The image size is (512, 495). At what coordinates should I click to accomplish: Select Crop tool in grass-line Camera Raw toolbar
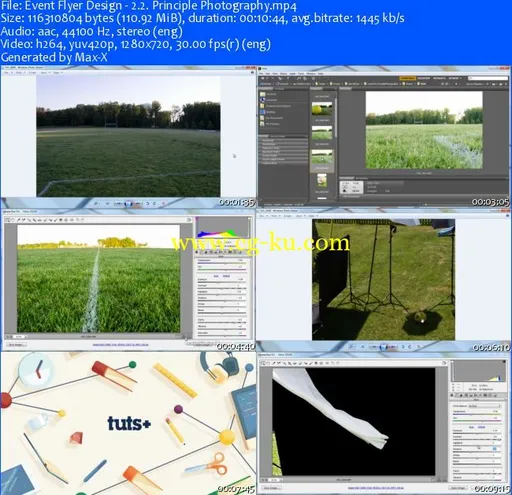pos(34,220)
